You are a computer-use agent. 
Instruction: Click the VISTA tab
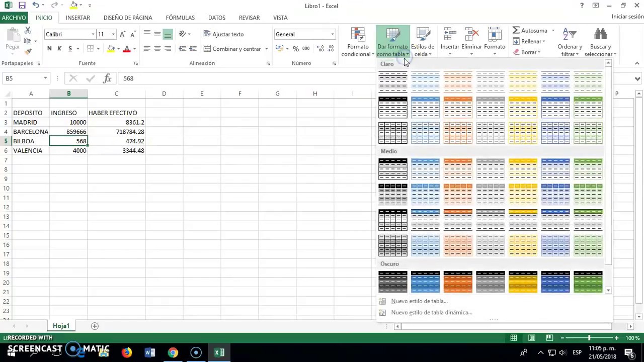[x=280, y=18]
